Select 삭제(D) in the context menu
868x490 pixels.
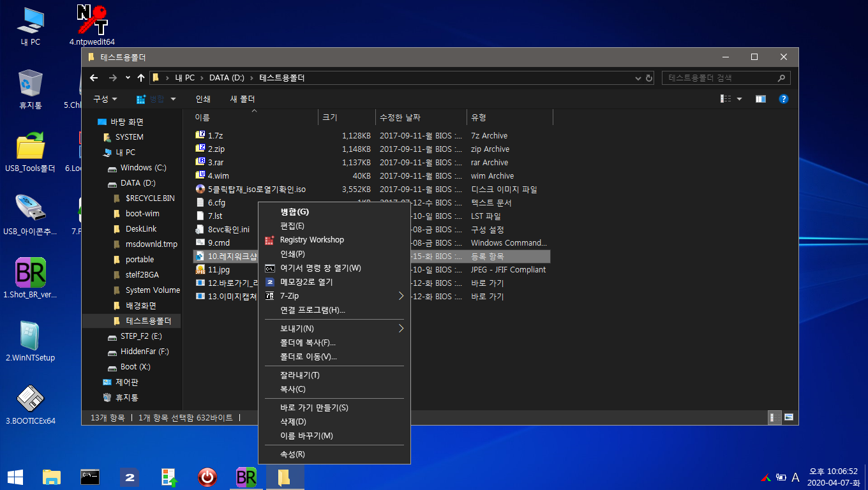coord(334,422)
